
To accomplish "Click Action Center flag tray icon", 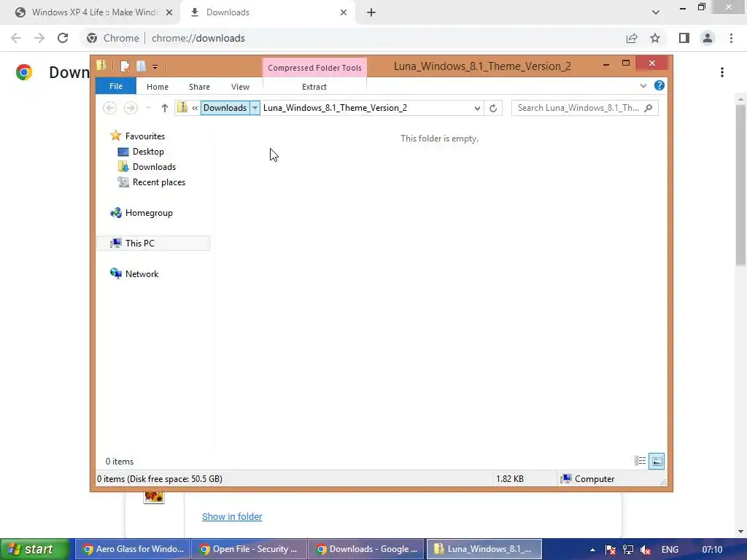I will point(611,550).
